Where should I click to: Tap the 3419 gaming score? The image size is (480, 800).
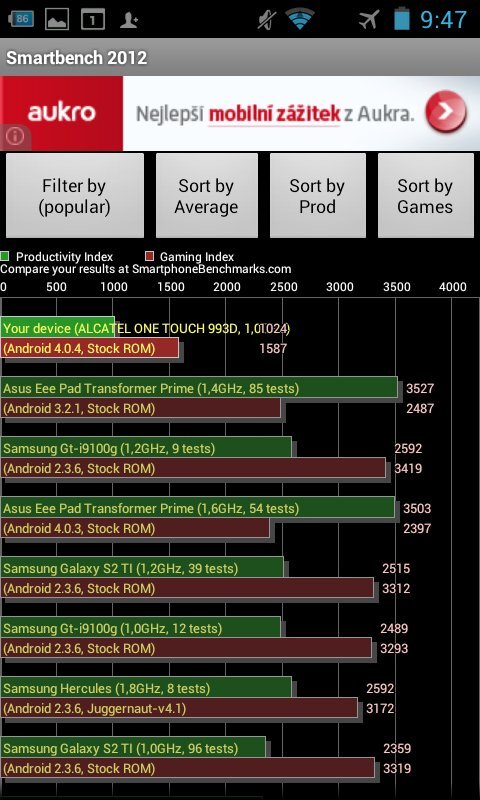click(408, 468)
